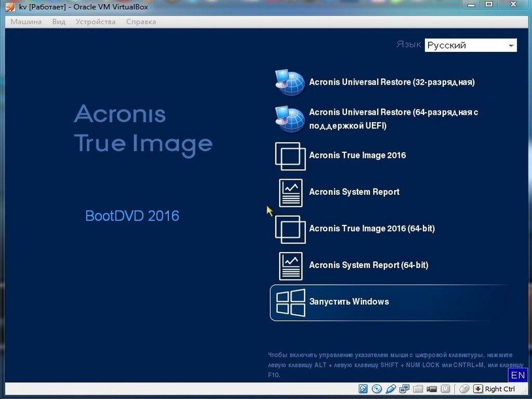Viewport: 532px width, 399px height.
Task: Click the network adapter status icon
Action: (x=405, y=389)
